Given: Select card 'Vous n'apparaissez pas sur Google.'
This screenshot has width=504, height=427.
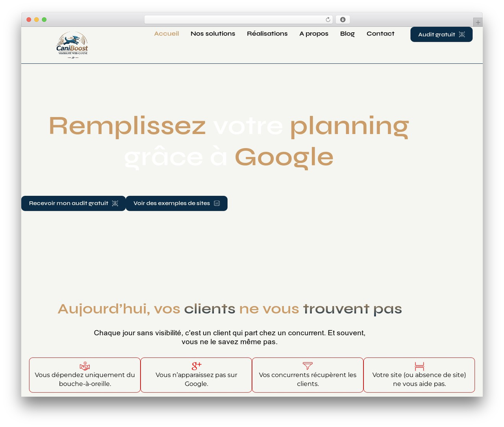Looking at the screenshot, I should point(196,375).
